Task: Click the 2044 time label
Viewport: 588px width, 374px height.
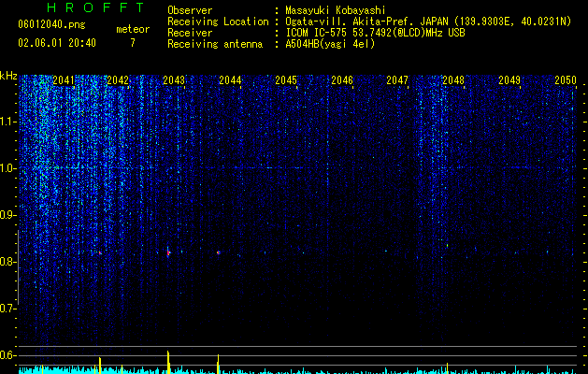Action: (x=230, y=80)
